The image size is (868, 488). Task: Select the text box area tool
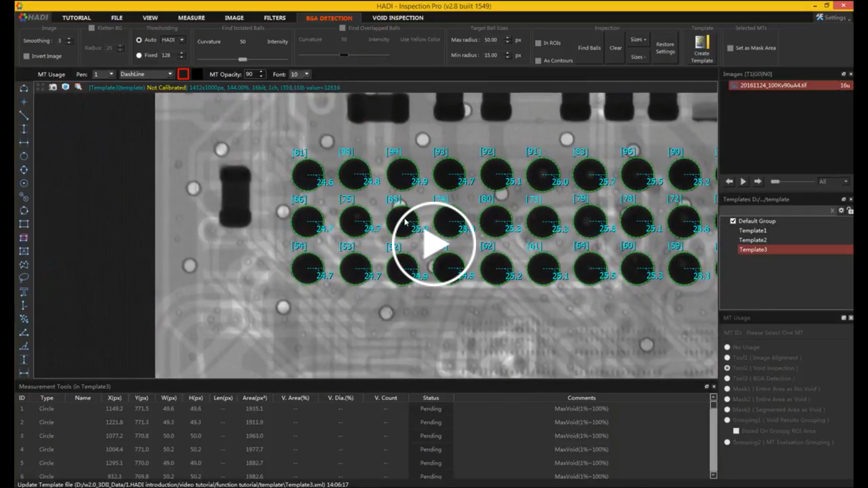tap(24, 251)
